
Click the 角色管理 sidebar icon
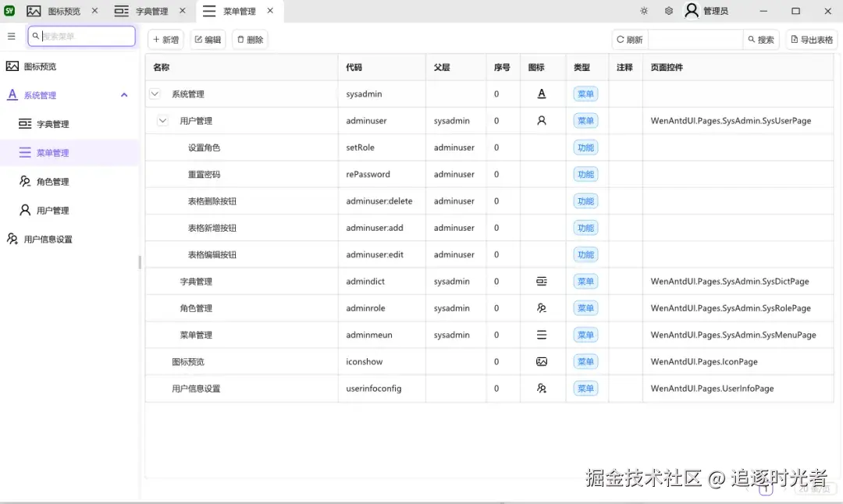click(25, 182)
